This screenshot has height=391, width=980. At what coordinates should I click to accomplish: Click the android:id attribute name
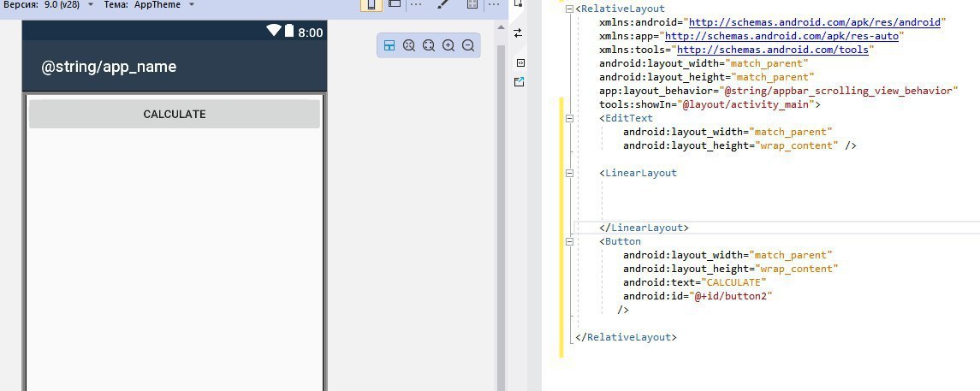coord(653,296)
